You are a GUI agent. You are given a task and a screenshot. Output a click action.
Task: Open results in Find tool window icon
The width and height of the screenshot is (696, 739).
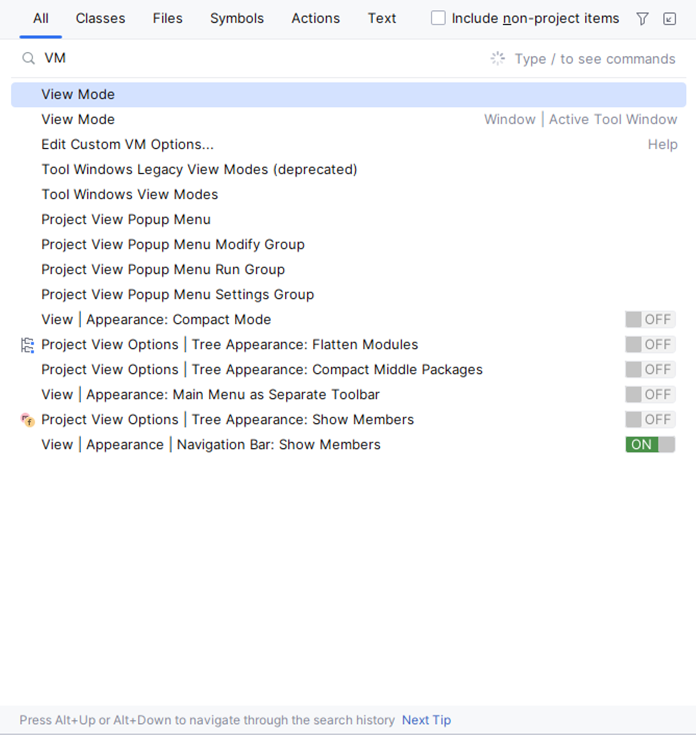(x=669, y=19)
